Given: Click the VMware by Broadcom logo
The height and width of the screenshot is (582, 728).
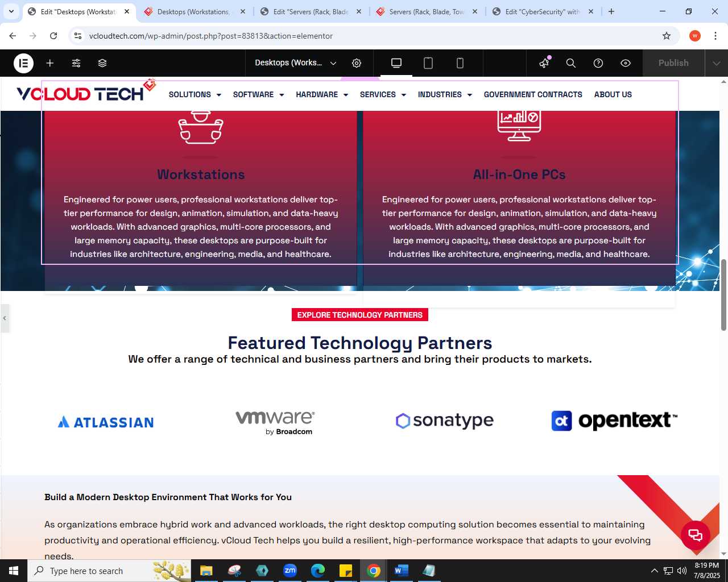Looking at the screenshot, I should [275, 423].
